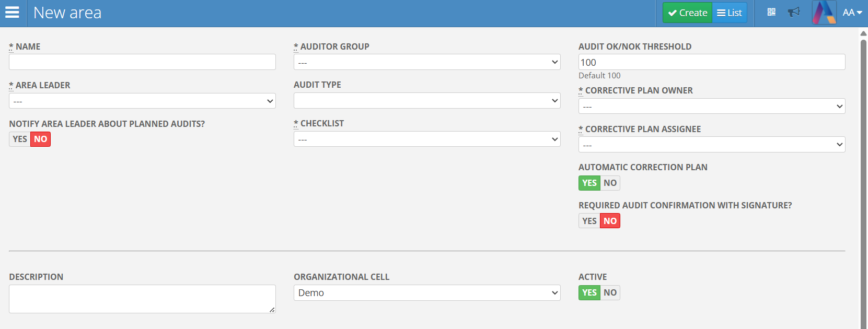868x329 pixels.
Task: Click the QR code icon
Action: click(x=771, y=13)
